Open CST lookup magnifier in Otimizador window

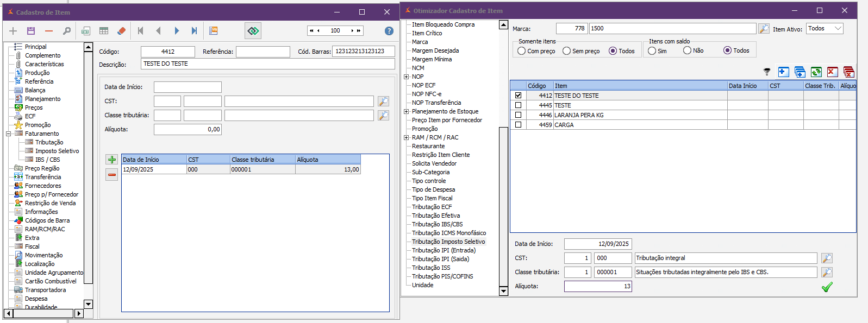click(827, 258)
